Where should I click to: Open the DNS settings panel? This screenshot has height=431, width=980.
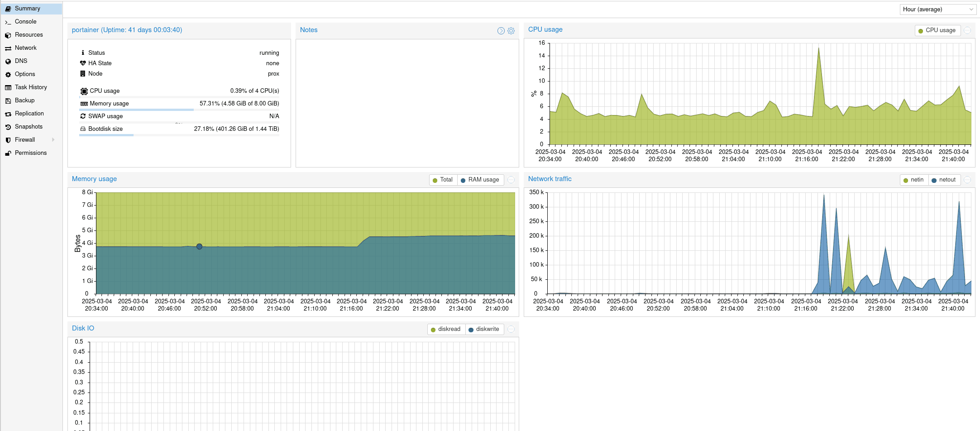21,61
